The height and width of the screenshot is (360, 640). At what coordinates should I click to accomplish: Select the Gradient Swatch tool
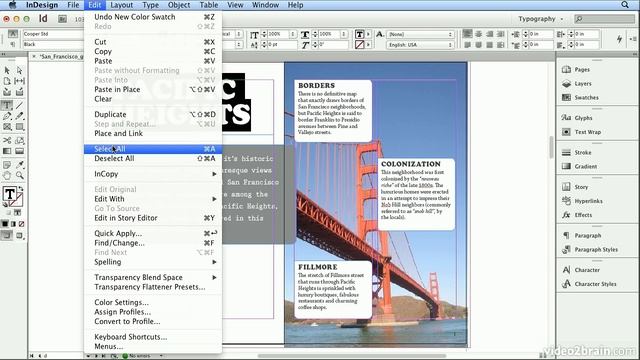click(7, 151)
